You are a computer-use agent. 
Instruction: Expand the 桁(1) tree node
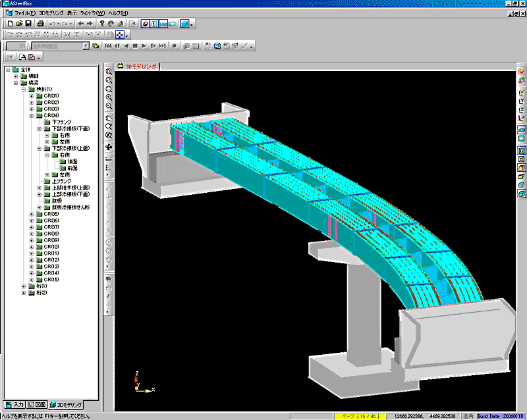coord(23,286)
